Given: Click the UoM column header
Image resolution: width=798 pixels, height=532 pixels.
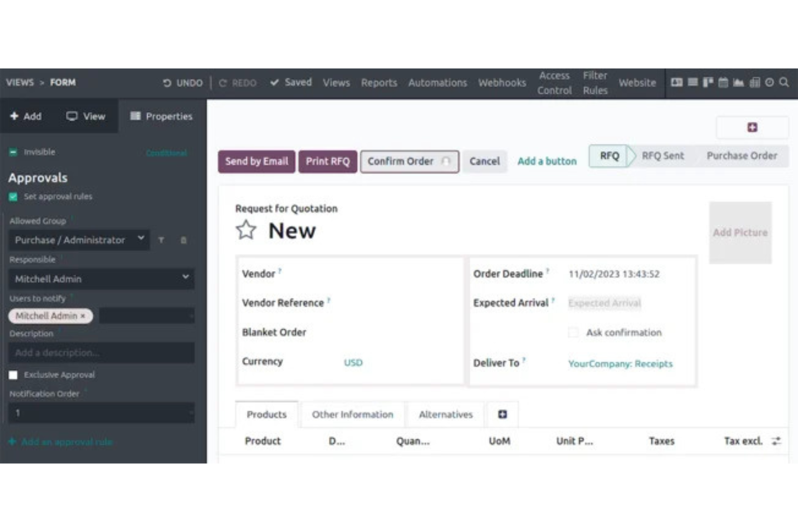Looking at the screenshot, I should [499, 441].
